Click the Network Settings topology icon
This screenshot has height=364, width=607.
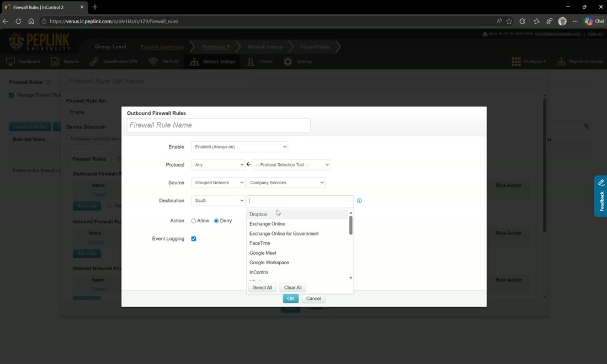pyautogui.click(x=194, y=62)
